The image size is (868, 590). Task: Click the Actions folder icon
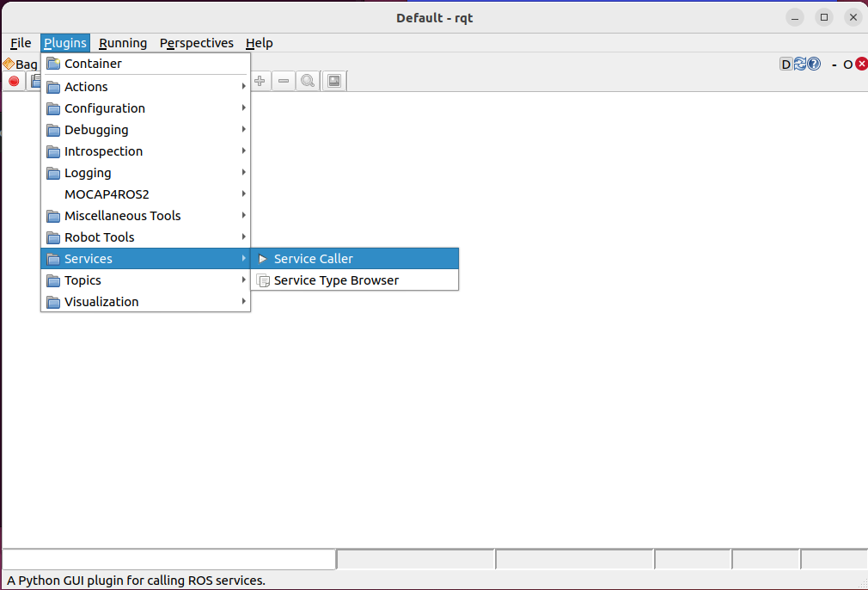(x=53, y=87)
